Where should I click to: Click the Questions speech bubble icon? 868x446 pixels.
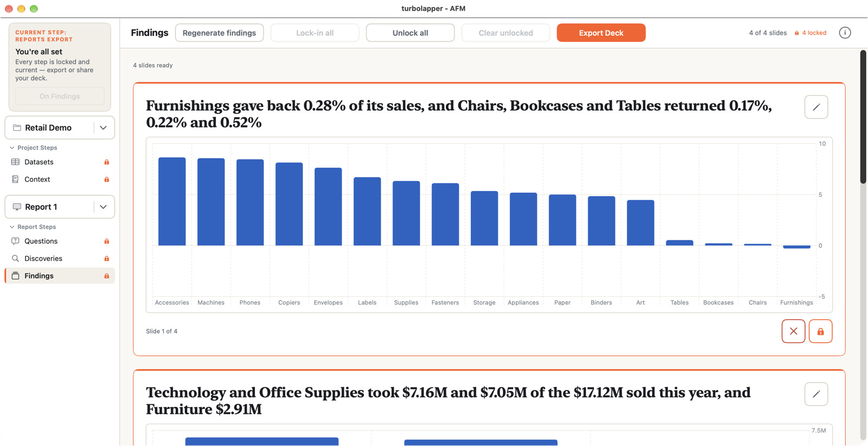[x=15, y=241]
